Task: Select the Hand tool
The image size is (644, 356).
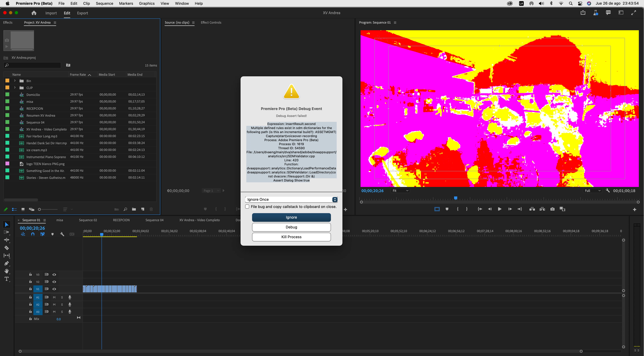Action: click(6, 271)
